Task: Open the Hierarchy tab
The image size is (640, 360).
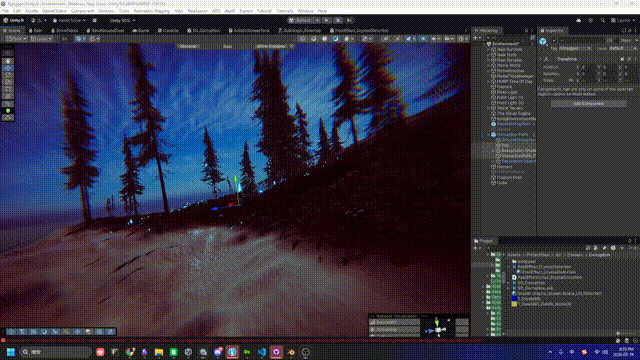Action: click(486, 31)
